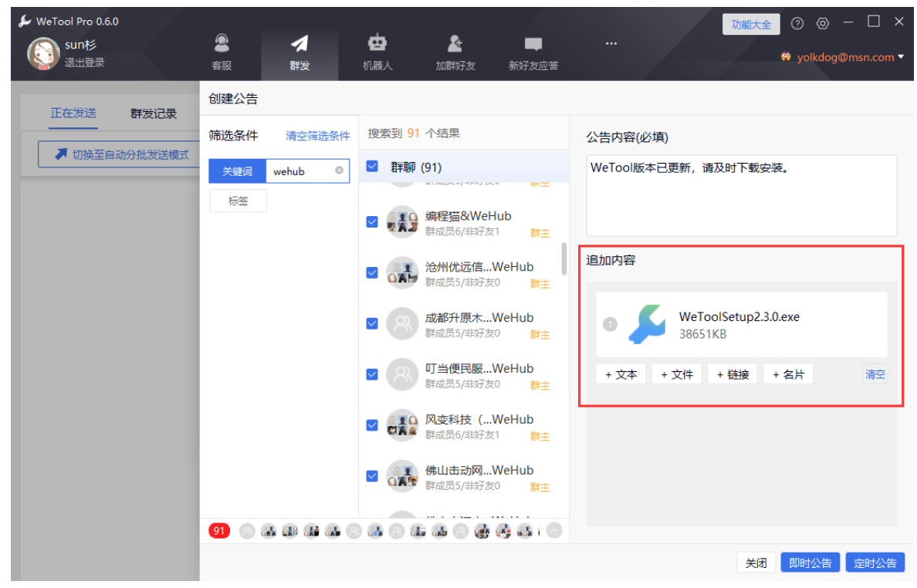917x588 pixels.
Task: Select the WeToolSetup2.3.0.exe attachment text
Action: (x=739, y=317)
